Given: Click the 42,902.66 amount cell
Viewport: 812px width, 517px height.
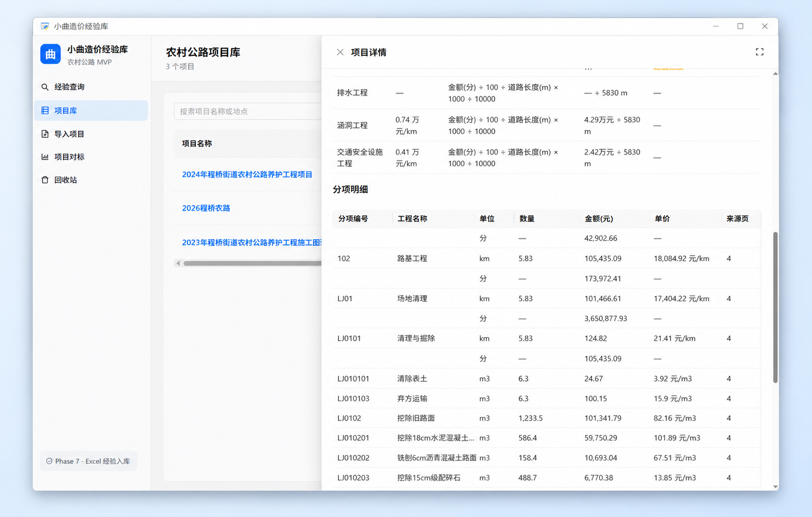Looking at the screenshot, I should click(601, 239).
